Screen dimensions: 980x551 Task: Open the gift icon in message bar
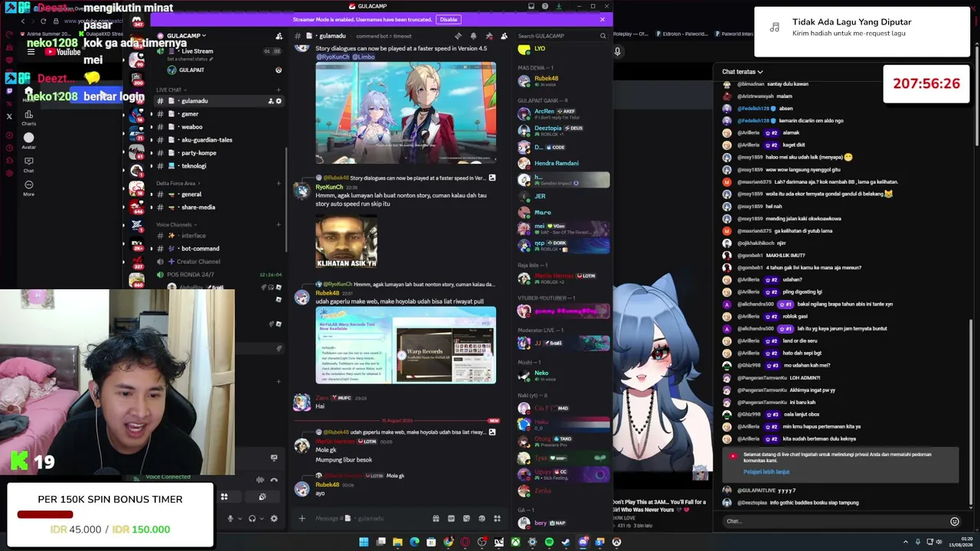pyautogui.click(x=436, y=519)
